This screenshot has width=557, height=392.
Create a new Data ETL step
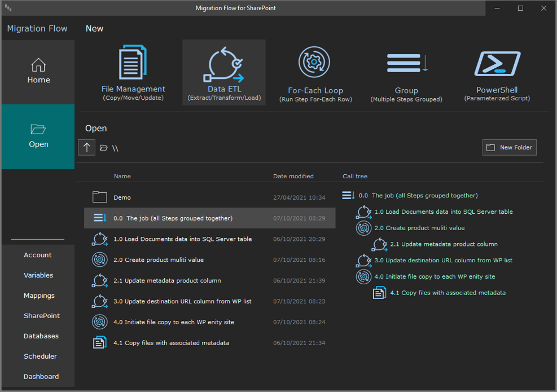point(224,72)
